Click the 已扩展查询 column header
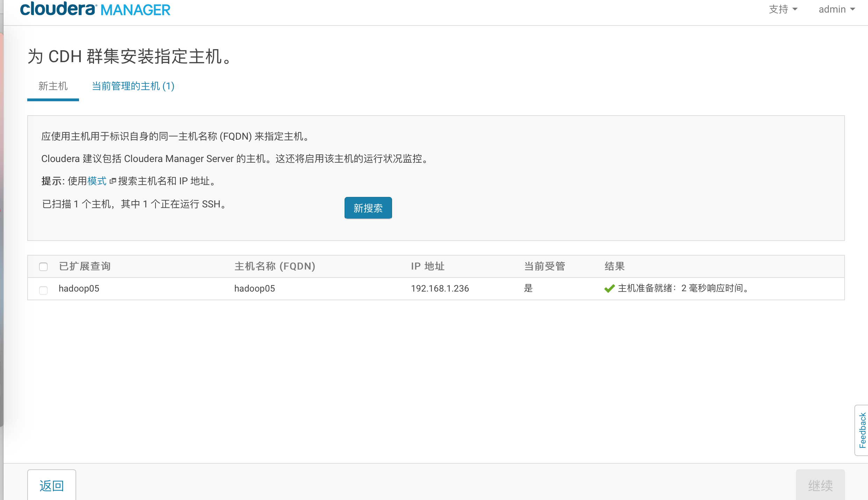This screenshot has width=868, height=500. click(85, 266)
